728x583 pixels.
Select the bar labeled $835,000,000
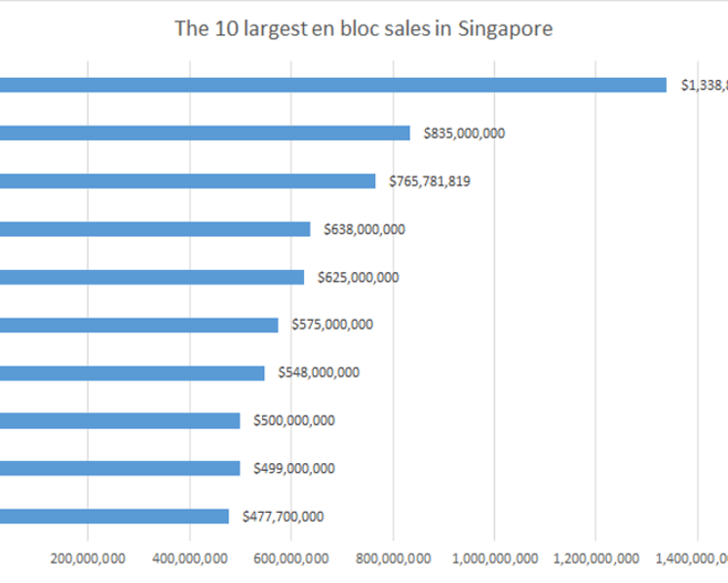205,133
